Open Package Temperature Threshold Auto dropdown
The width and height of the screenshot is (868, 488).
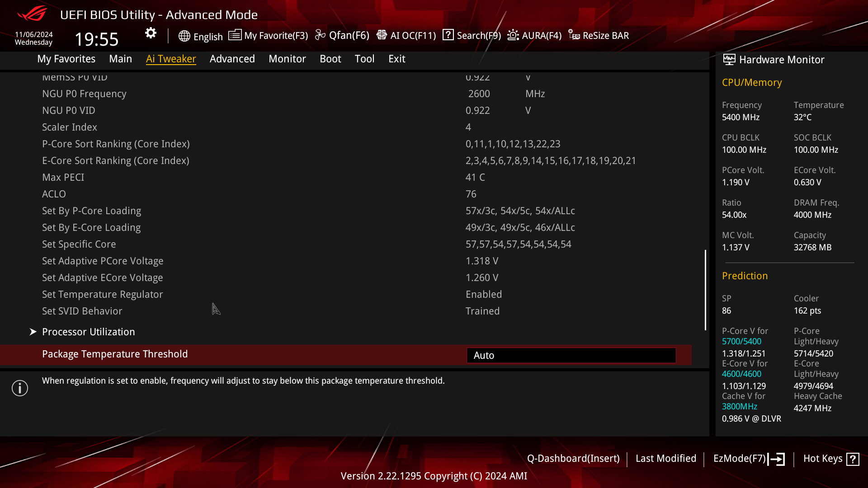[571, 355]
